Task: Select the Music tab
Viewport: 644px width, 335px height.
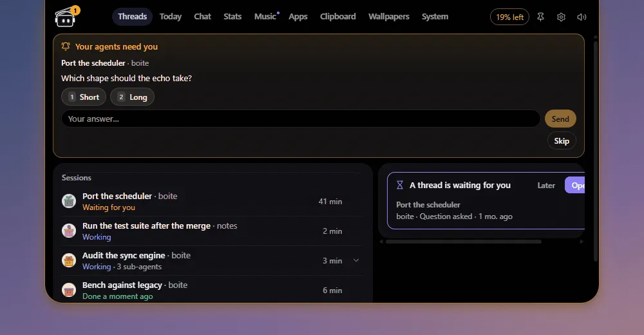Action: [265, 17]
